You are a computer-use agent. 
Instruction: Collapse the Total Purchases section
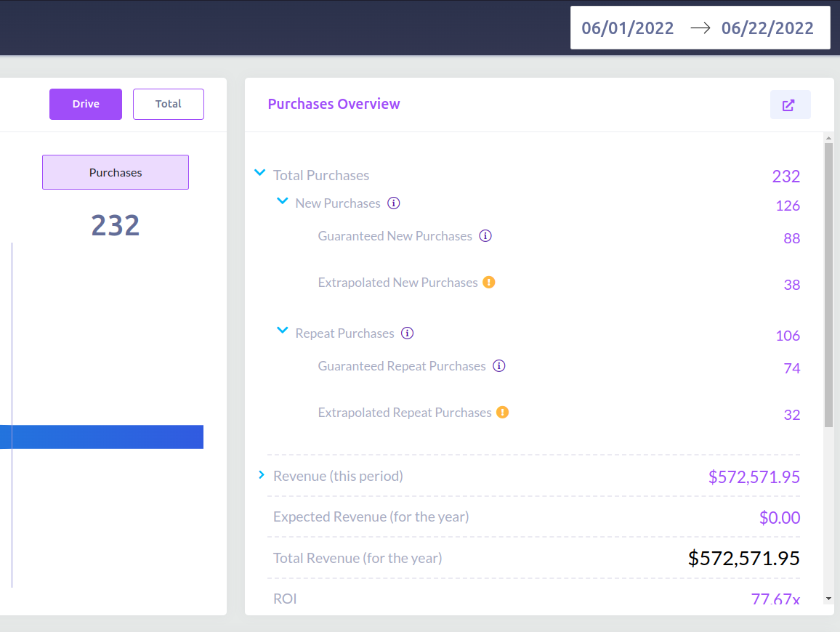[x=260, y=174]
